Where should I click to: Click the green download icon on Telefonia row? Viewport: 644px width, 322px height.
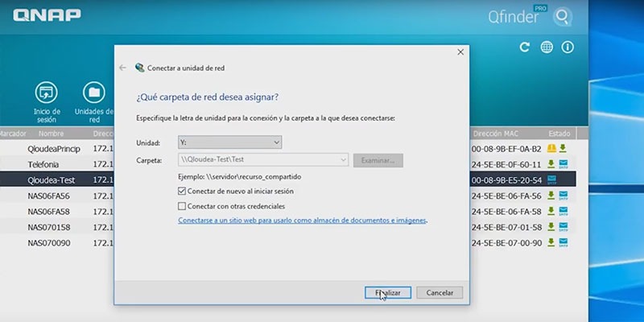pos(551,164)
